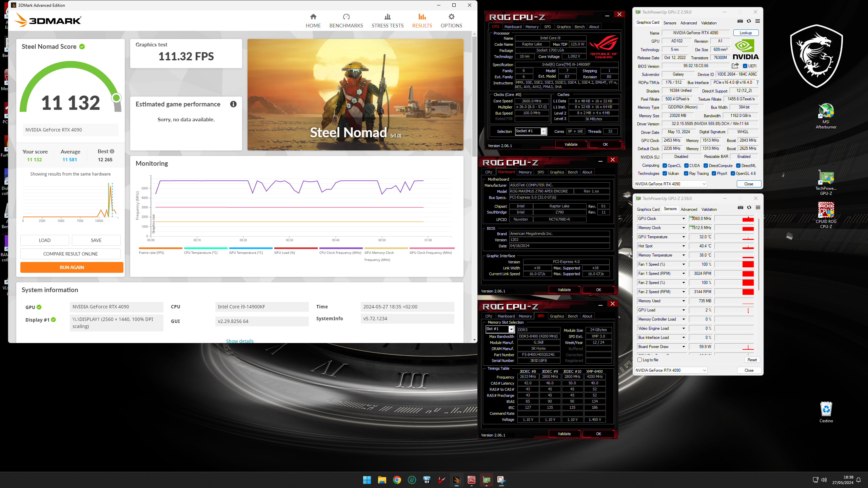Screen dimensions: 868x488
Task: Click ROG CPU-Z icon in taskbar
Action: pos(472,480)
